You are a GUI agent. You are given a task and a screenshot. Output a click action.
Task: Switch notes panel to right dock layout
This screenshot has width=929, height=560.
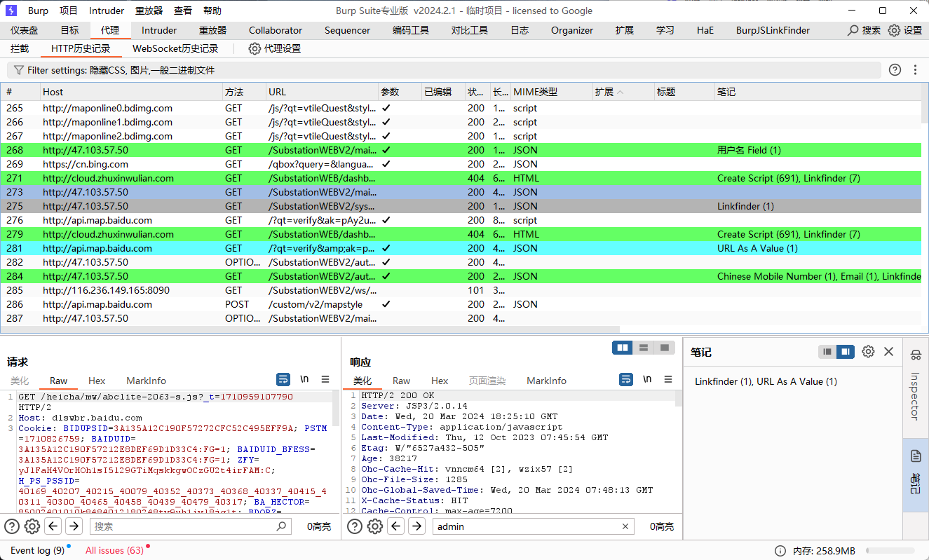[x=846, y=352]
